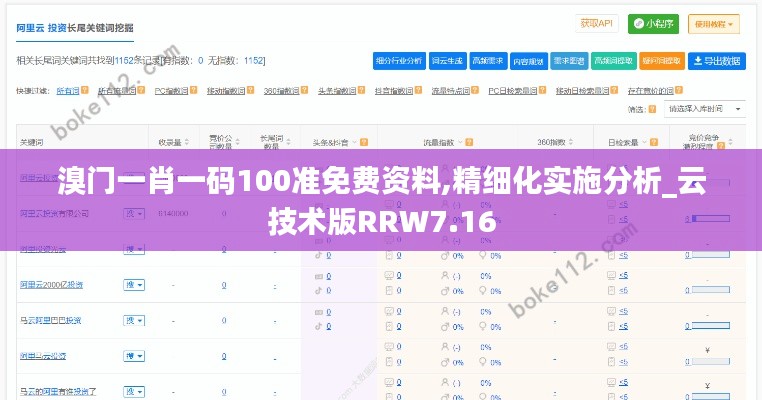Open 搜 dropdown for 马云的阿里有谁投资了

[x=134, y=392]
